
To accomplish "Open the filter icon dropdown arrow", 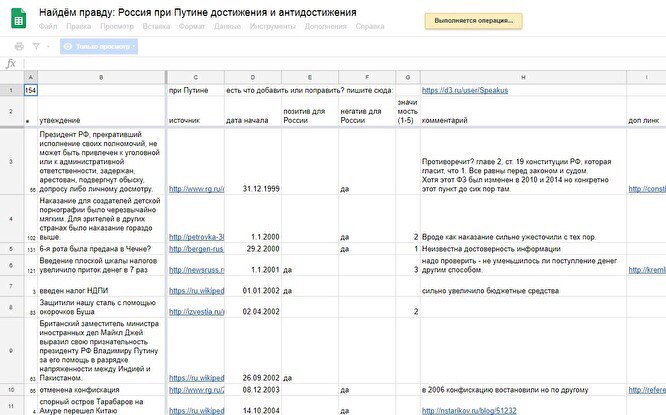I will tap(48, 46).
